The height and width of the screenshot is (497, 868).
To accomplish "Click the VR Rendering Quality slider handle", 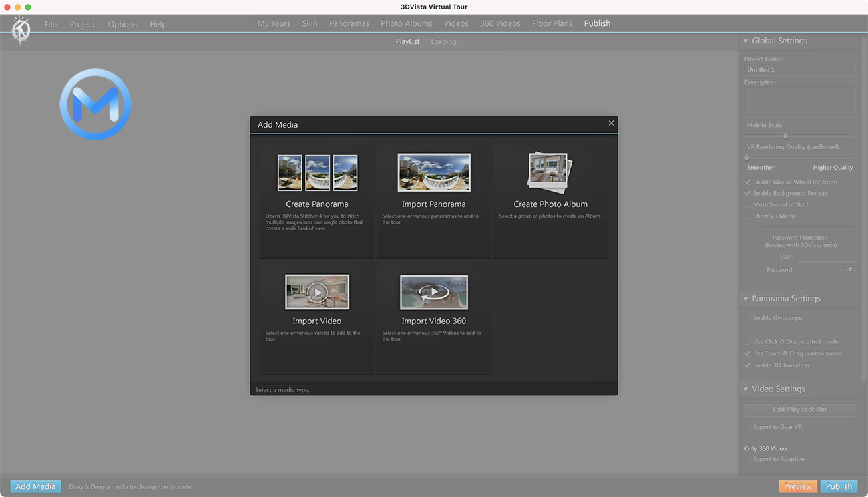I will click(747, 158).
